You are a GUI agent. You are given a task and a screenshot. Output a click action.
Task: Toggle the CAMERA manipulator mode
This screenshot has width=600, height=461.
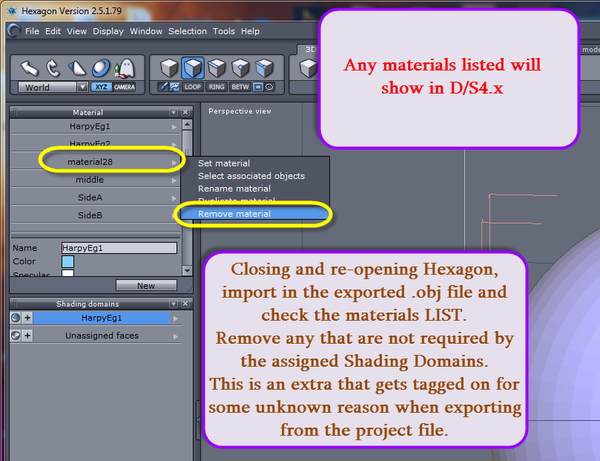click(x=124, y=87)
